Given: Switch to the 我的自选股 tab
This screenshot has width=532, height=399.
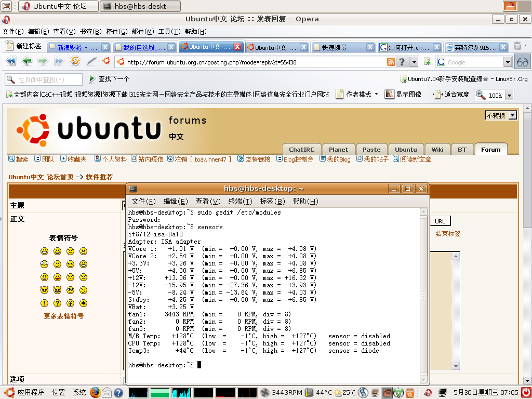Looking at the screenshot, I should click(145, 47).
